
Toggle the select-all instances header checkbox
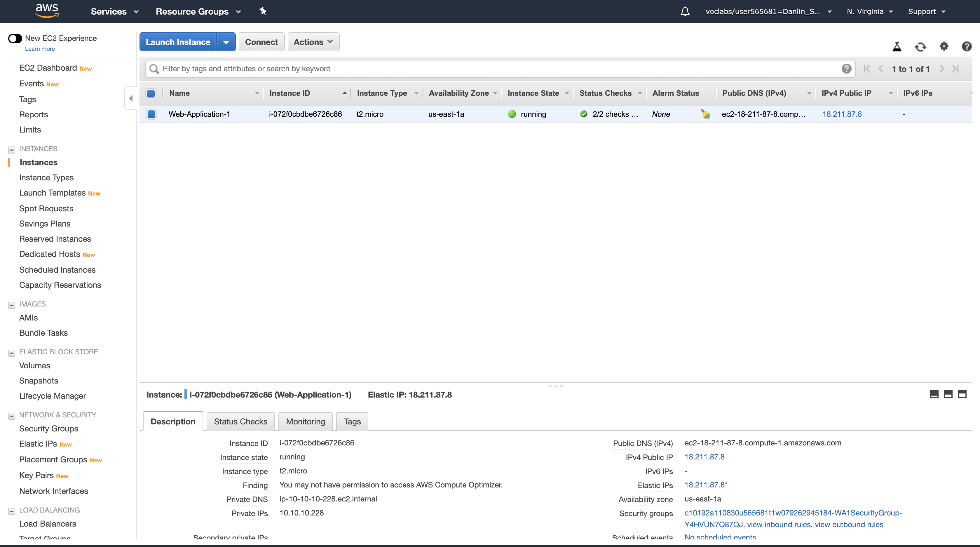tap(151, 93)
